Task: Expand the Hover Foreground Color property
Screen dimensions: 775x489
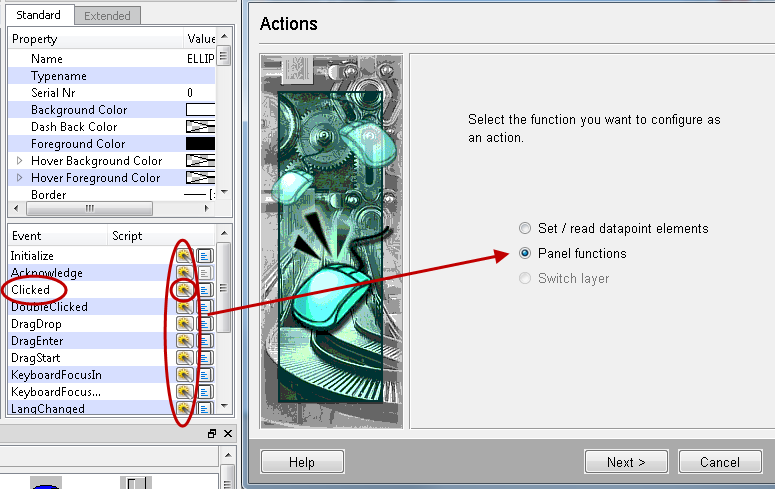Action: pos(19,178)
